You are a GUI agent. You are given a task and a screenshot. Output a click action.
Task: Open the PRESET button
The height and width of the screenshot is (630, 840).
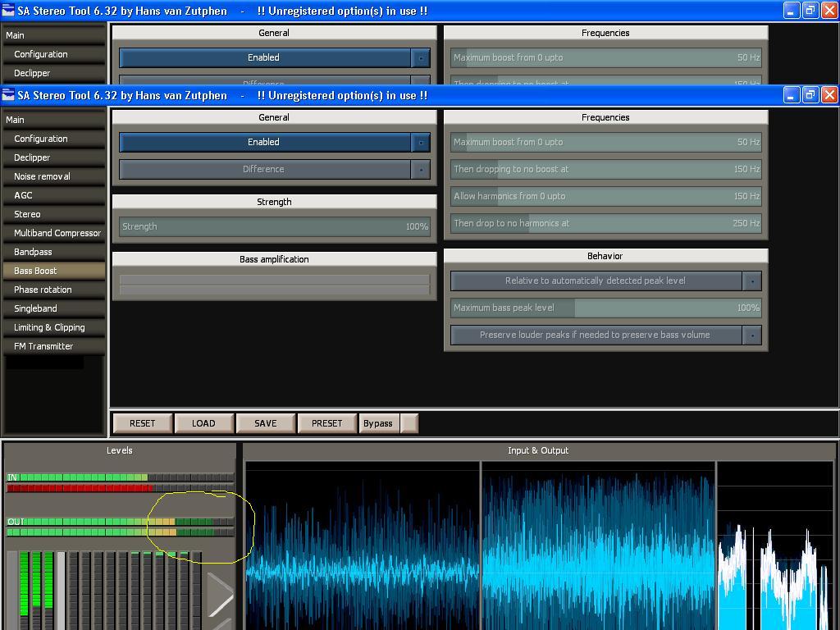pyautogui.click(x=326, y=423)
